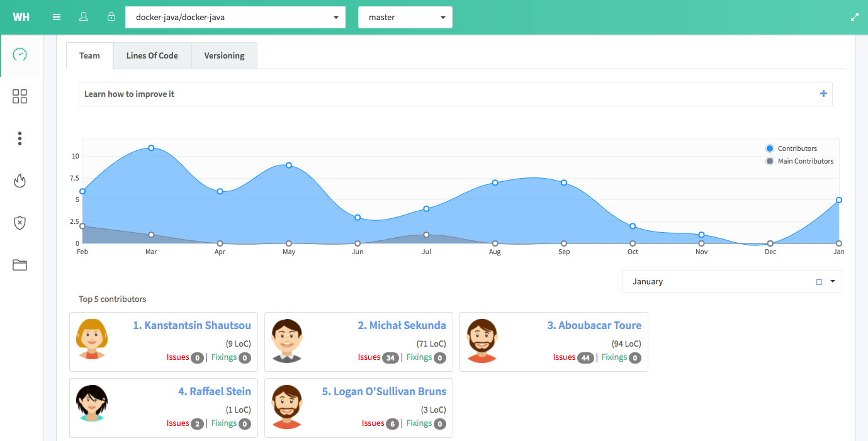The image size is (868, 441).
Task: Click the padlock icon in header
Action: tap(111, 17)
